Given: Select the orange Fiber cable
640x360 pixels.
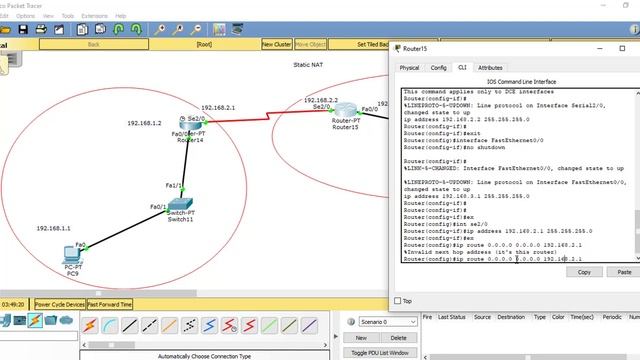Looking at the screenshot, I should coord(170,325).
